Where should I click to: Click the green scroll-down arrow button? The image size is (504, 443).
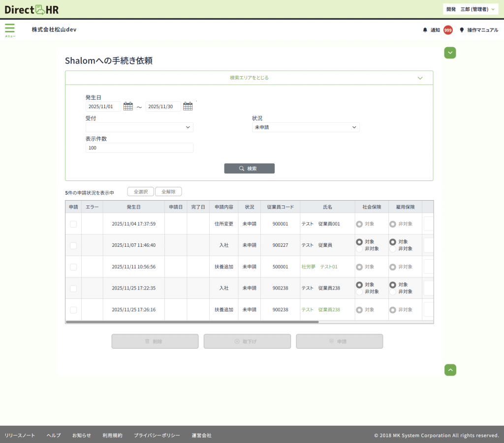point(450,53)
